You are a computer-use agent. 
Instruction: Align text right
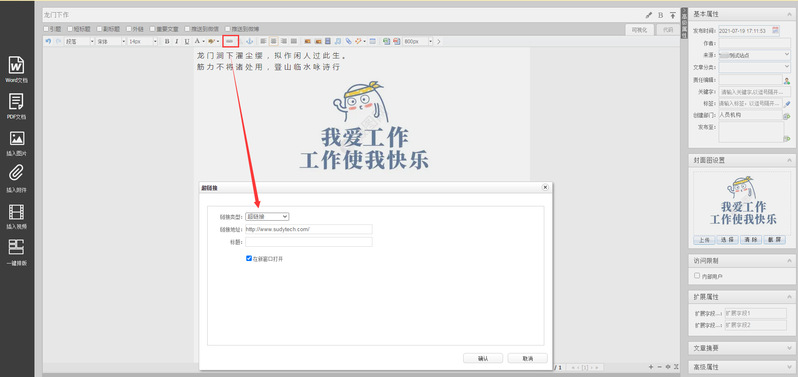283,41
